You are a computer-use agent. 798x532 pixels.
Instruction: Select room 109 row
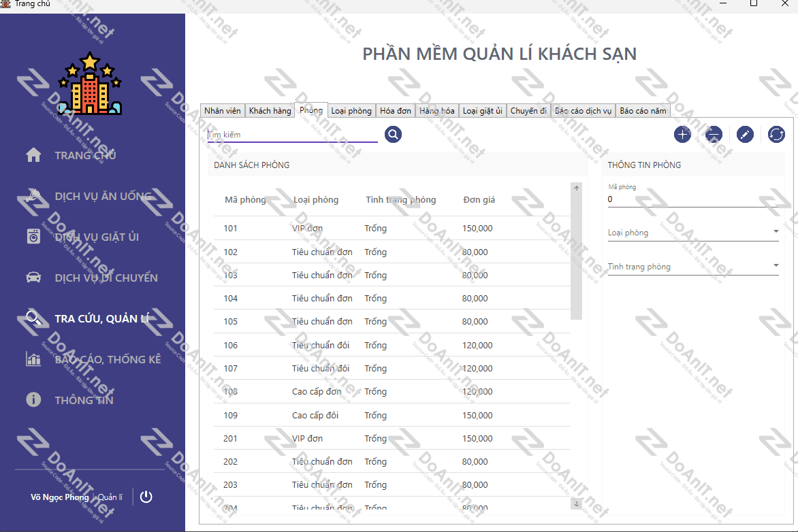[x=392, y=415]
